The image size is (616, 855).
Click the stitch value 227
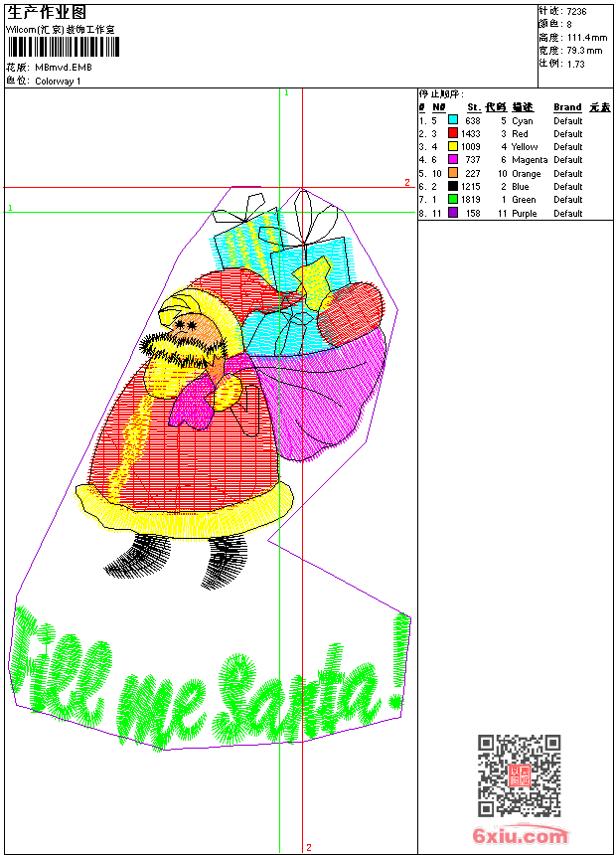pyautogui.click(x=473, y=173)
